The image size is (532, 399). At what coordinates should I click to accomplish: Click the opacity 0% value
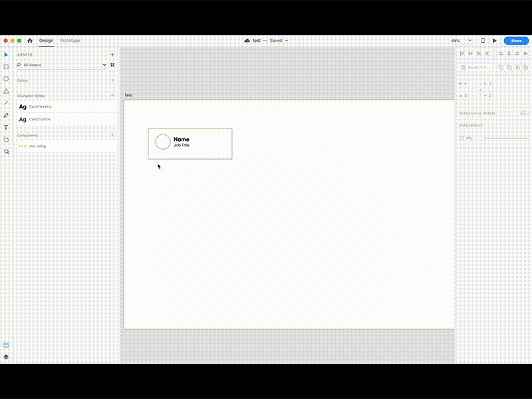point(469,138)
